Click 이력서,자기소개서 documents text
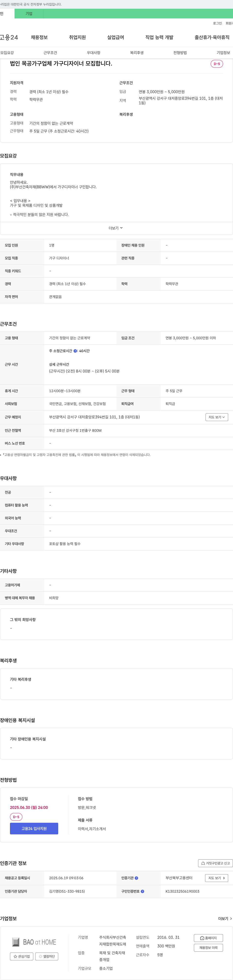Image resolution: width=233 pixels, height=980 pixels. pos(92,829)
